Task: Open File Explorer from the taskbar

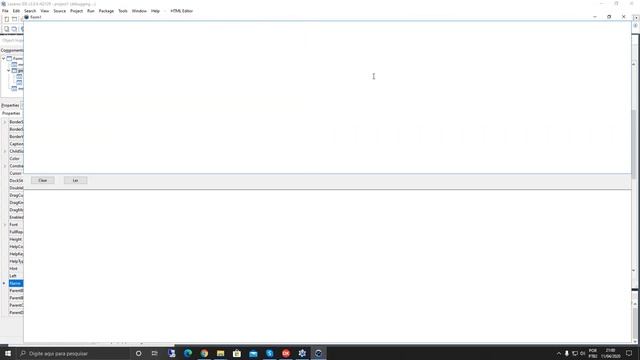Action: (220, 353)
